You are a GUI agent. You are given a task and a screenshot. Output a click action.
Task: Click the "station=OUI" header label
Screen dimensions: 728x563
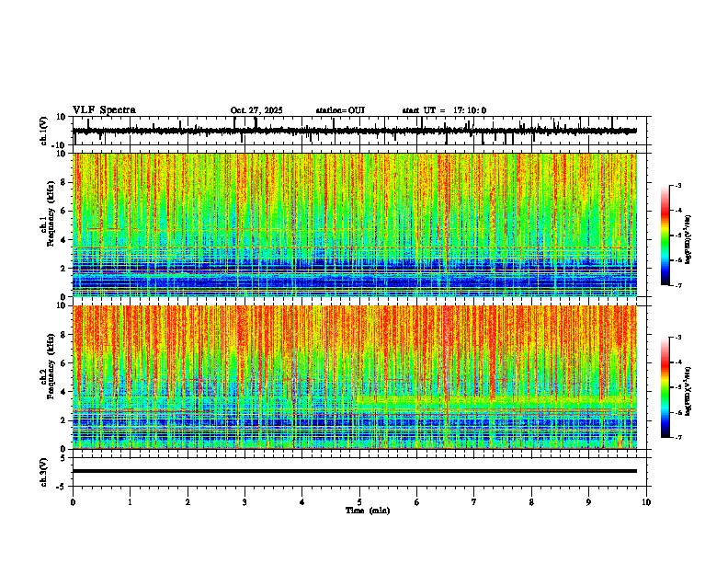coord(340,110)
